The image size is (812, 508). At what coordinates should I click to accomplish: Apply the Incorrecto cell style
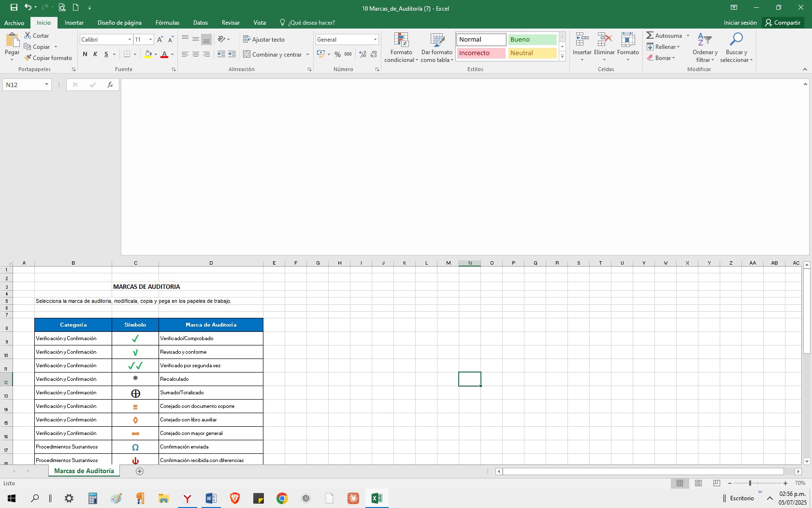pos(481,53)
